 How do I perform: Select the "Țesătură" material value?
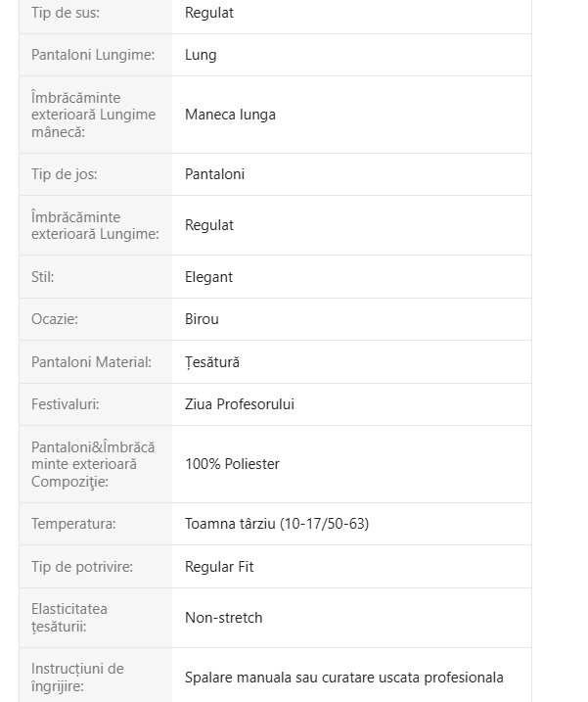(212, 362)
